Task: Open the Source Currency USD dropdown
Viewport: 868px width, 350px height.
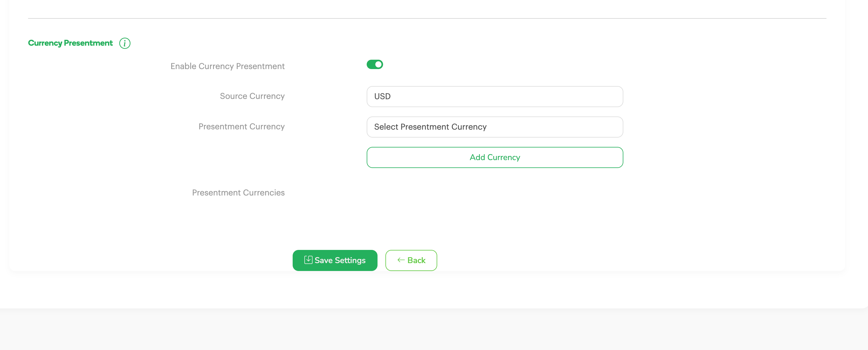Action: pos(494,97)
